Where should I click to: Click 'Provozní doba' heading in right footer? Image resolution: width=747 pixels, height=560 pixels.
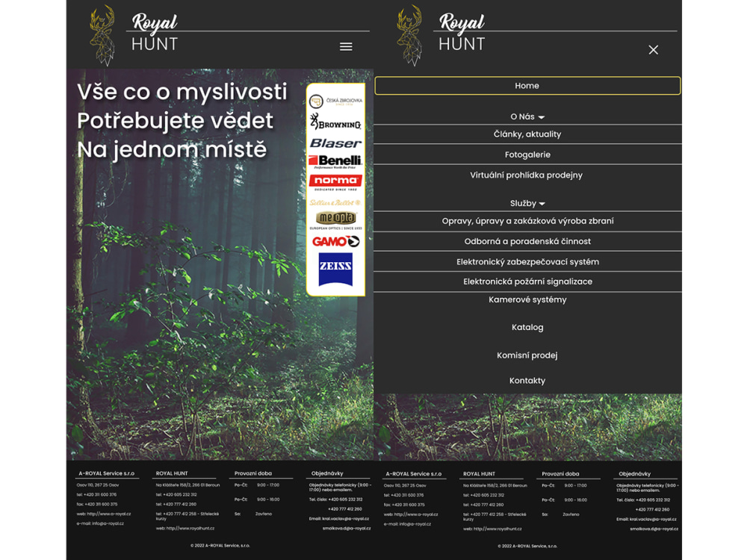pyautogui.click(x=560, y=474)
